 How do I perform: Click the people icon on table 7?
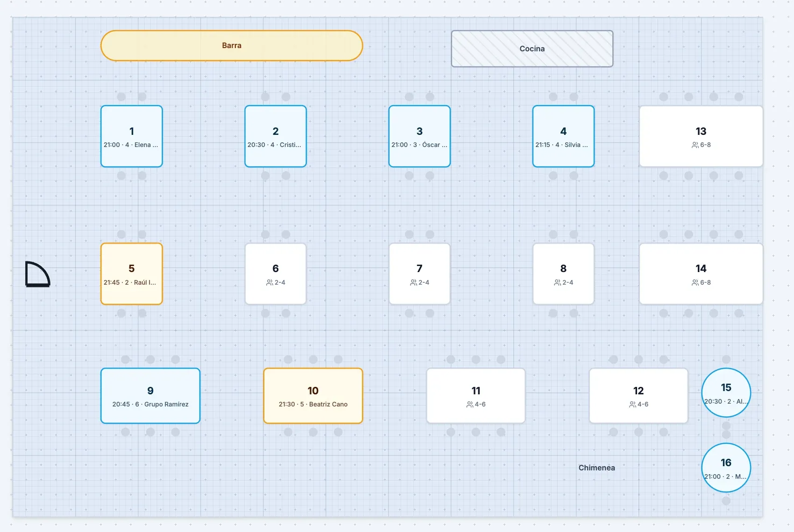tap(413, 283)
